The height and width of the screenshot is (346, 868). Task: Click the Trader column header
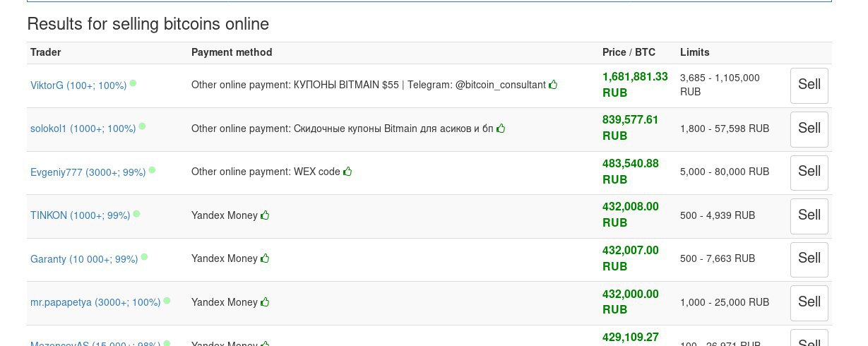click(x=46, y=52)
